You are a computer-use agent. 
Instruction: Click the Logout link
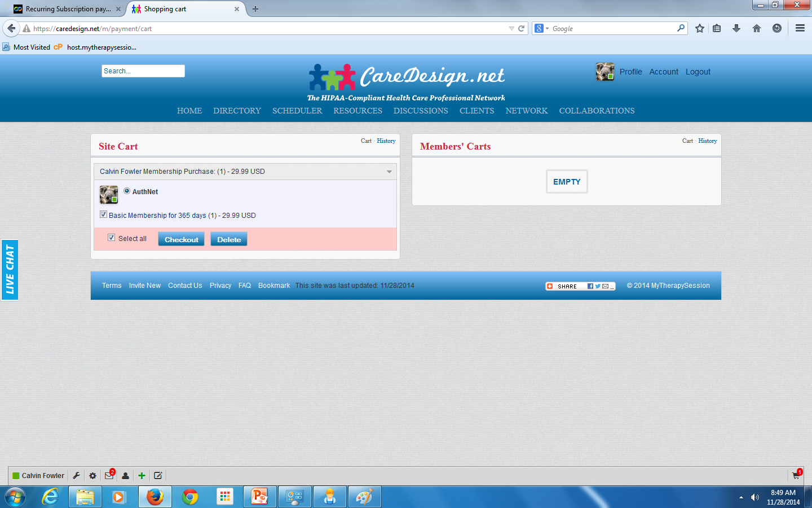tap(698, 72)
